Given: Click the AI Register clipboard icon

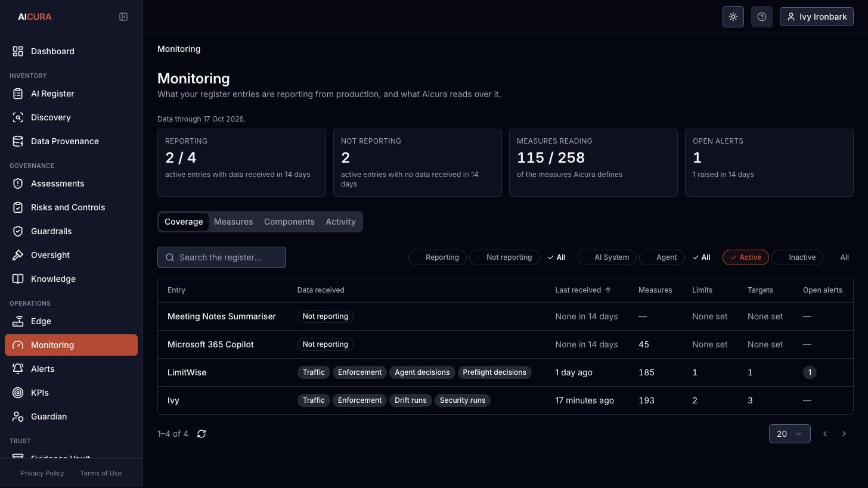Looking at the screenshot, I should point(18,94).
